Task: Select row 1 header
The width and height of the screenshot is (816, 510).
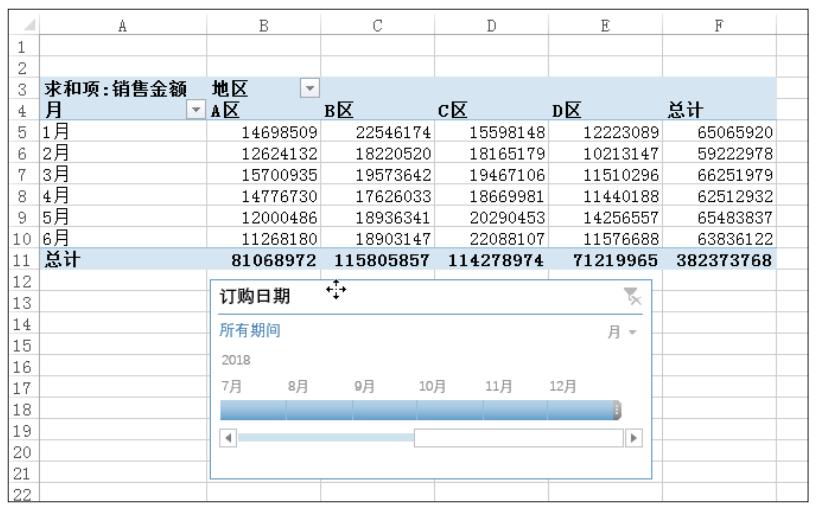Action: click(x=24, y=46)
